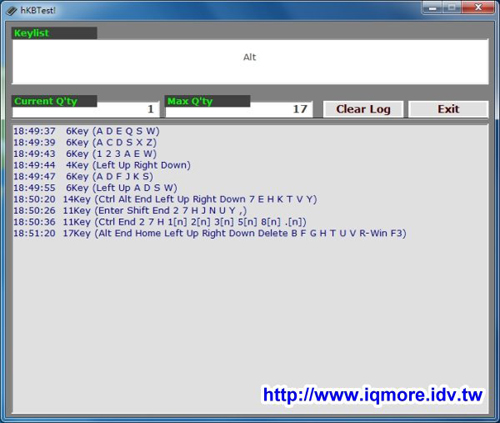Click the Keylist display box showing Alt
The height and width of the screenshot is (423, 500).
click(x=250, y=62)
